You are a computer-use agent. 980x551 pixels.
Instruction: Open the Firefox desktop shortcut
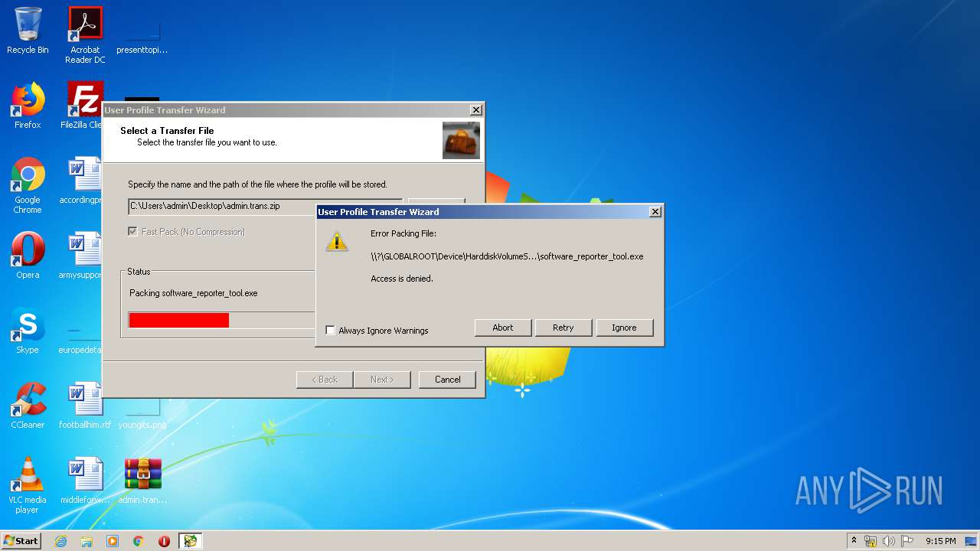[x=28, y=106]
